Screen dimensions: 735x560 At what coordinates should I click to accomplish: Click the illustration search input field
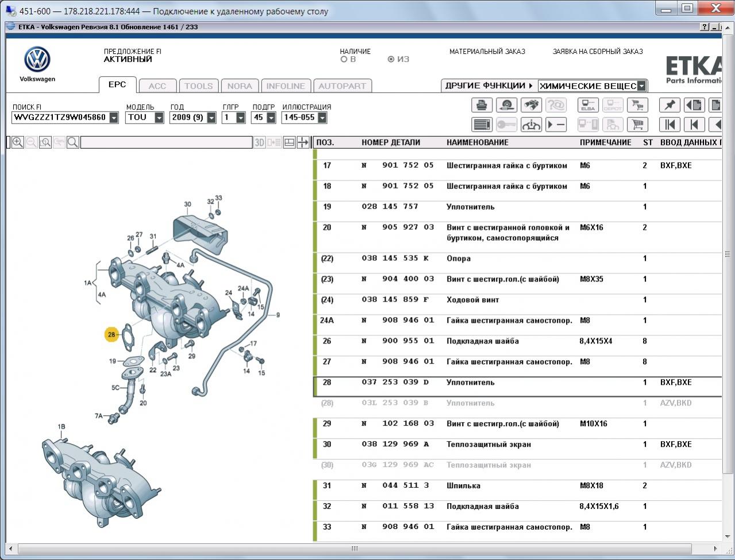click(x=166, y=142)
